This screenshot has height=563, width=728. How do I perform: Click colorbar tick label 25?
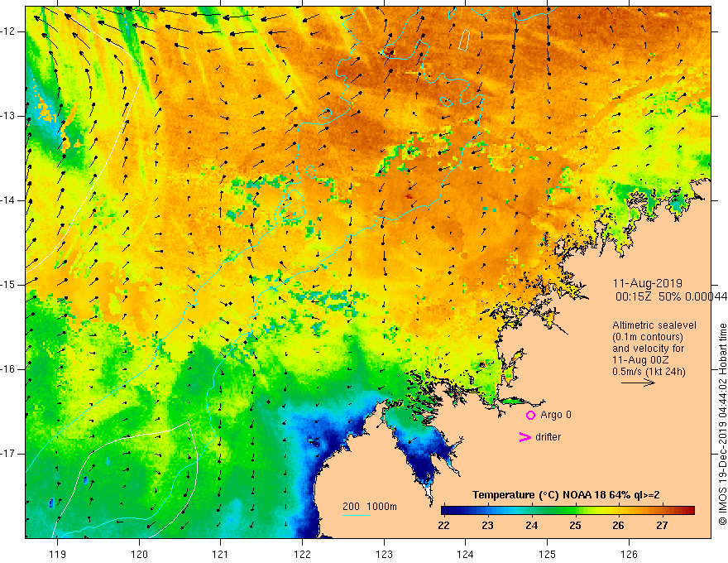tap(575, 526)
